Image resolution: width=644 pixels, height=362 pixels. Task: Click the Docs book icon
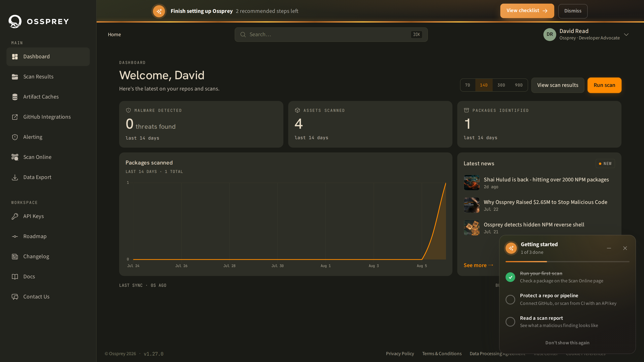tap(15, 277)
